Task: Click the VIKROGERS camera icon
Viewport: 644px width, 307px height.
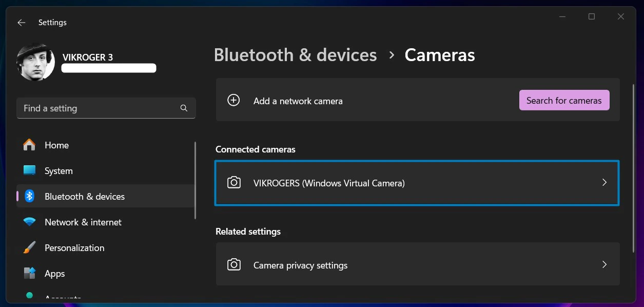Action: point(234,182)
